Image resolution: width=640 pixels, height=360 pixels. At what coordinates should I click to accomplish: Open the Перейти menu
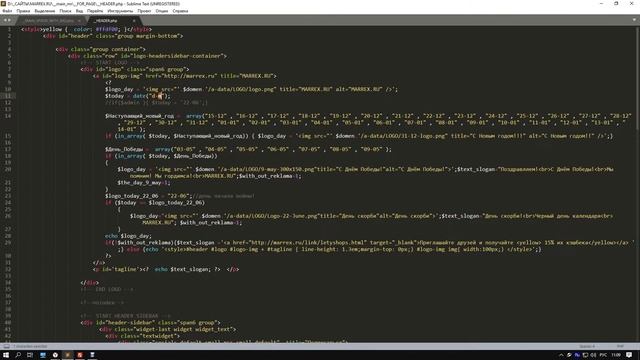point(95,11)
